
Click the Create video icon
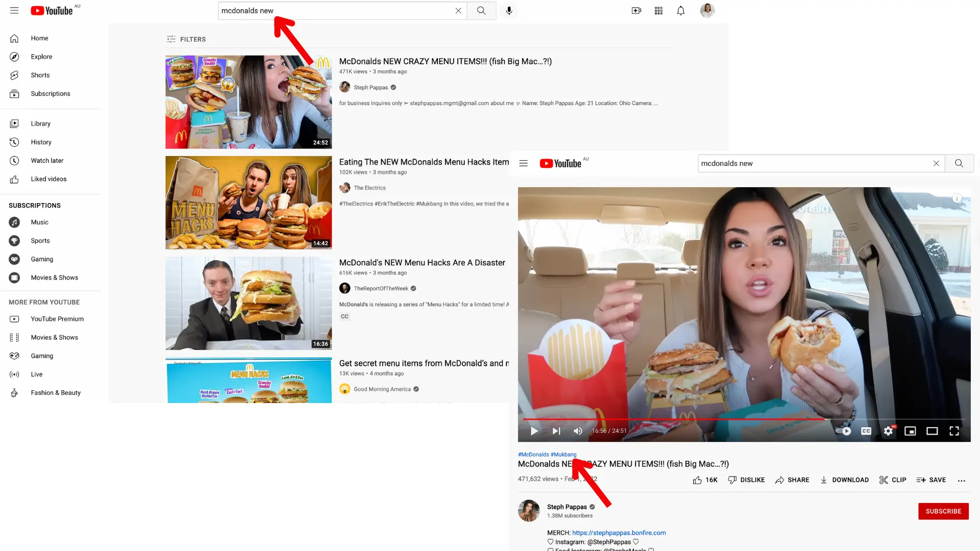(636, 10)
